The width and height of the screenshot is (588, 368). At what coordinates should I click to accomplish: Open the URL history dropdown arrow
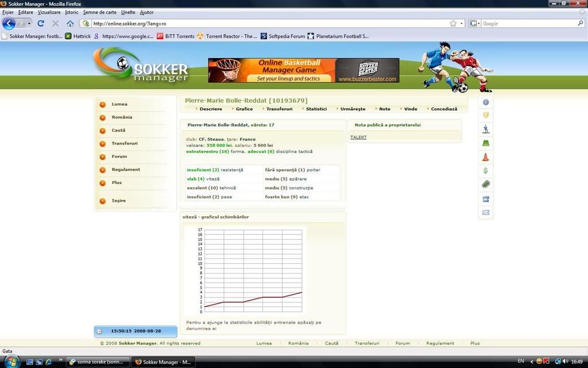(462, 24)
